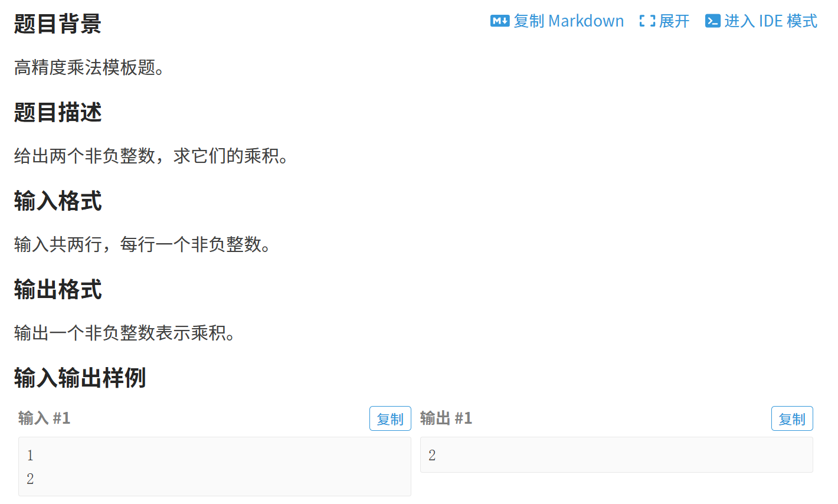Click the 题目描述 heading
The width and height of the screenshot is (838, 504).
58,112
